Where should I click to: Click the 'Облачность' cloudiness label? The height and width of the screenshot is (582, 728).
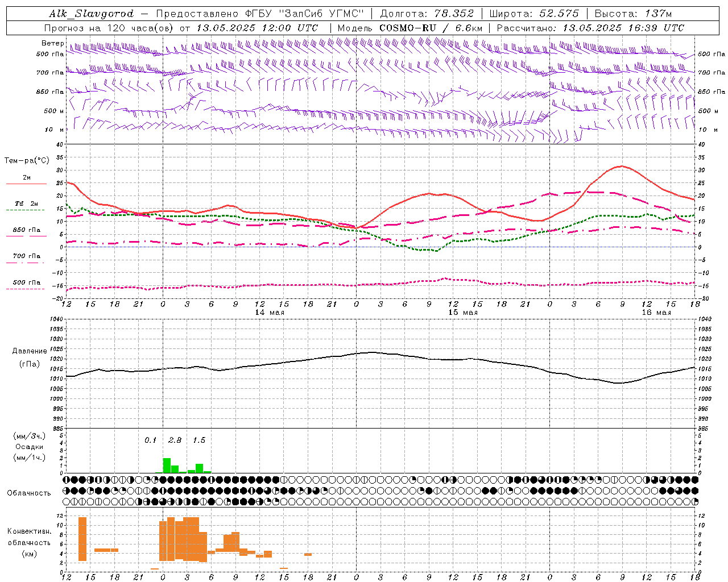(29, 493)
